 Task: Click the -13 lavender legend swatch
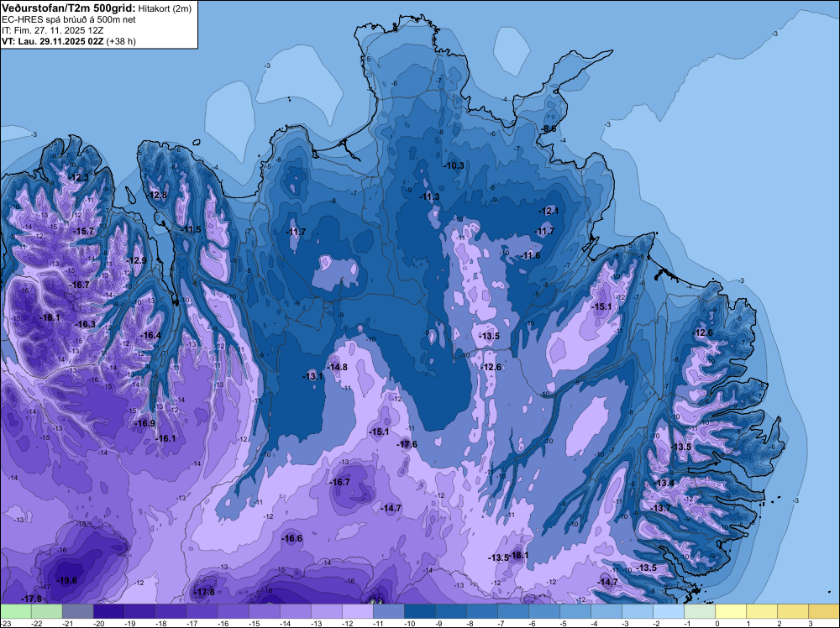pyautogui.click(x=326, y=611)
